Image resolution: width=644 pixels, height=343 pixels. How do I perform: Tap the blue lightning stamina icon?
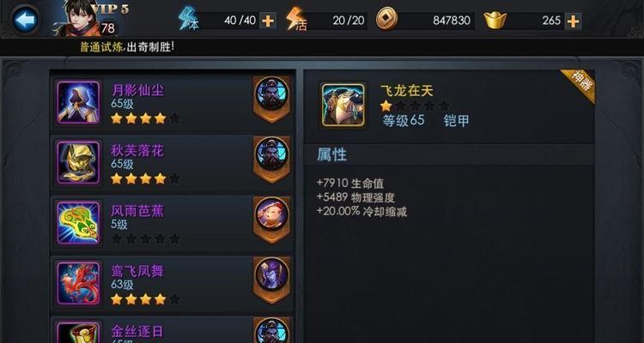(189, 19)
